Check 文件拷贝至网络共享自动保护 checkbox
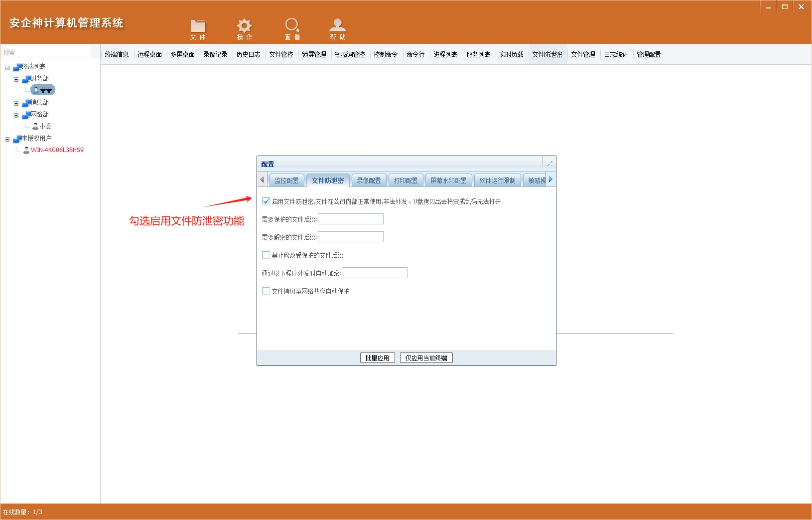 266,291
